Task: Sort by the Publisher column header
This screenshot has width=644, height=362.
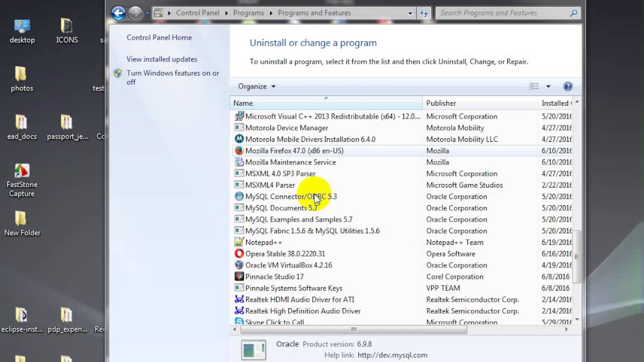Action: (480, 103)
